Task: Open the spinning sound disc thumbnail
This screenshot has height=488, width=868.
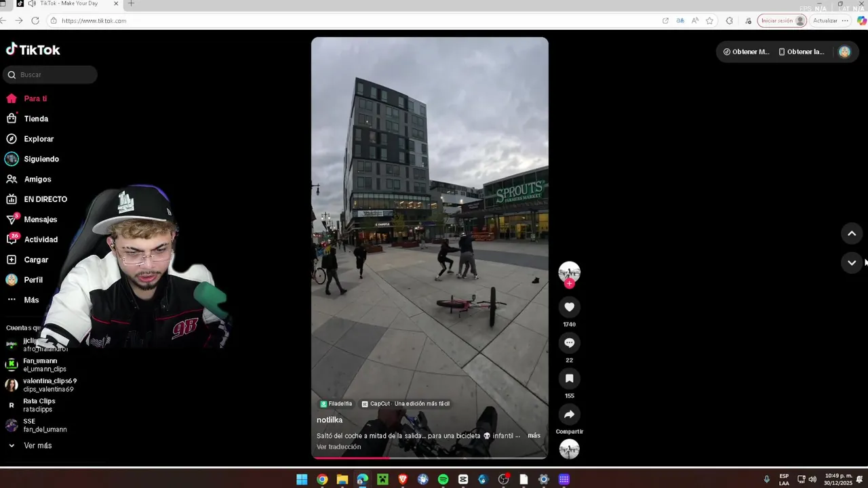Action: pos(569,449)
